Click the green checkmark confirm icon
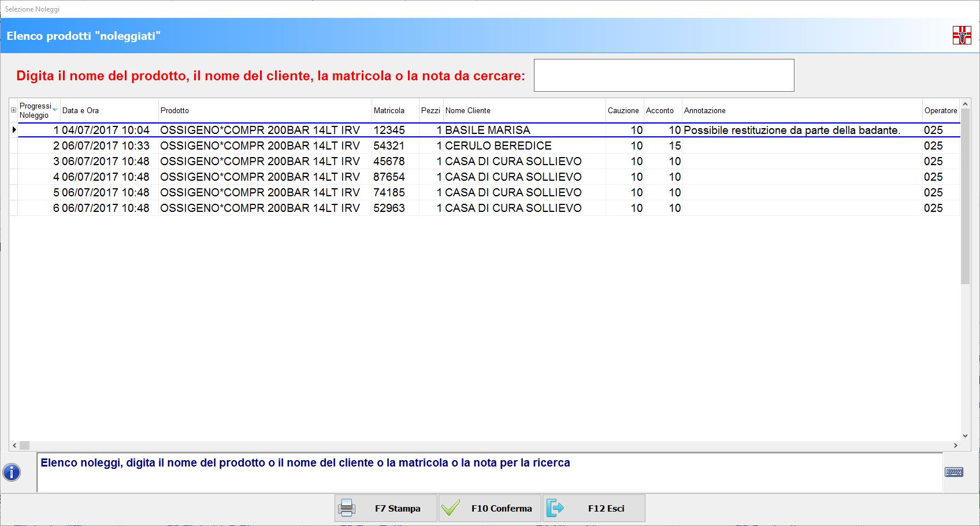Viewport: 980px width, 526px height. click(451, 508)
